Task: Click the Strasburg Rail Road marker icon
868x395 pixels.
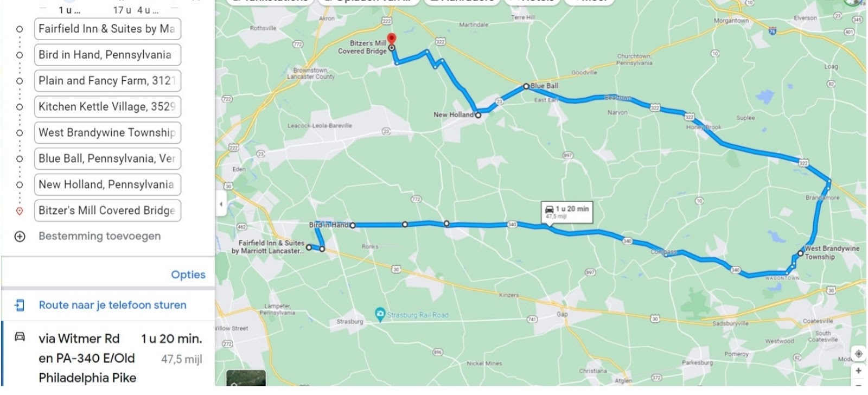Action: [380, 314]
